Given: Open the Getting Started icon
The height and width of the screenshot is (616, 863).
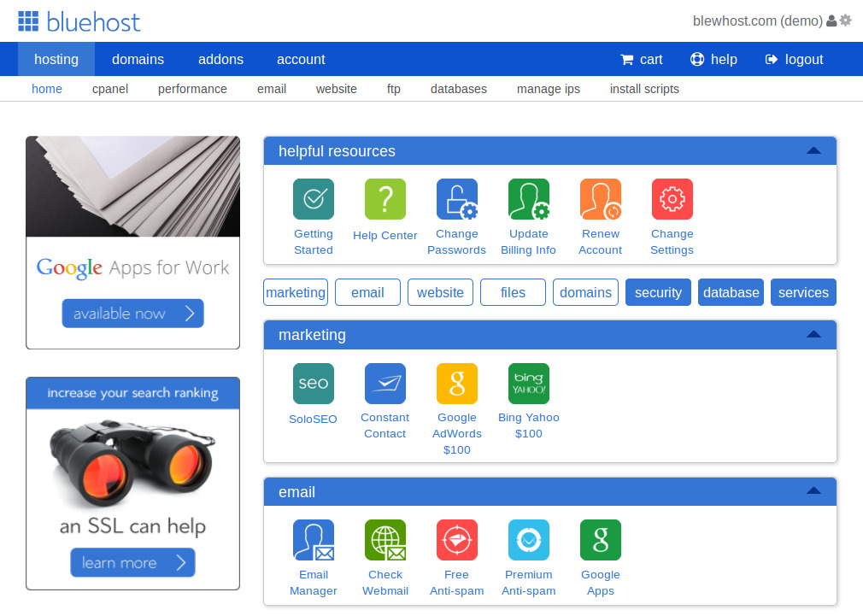Looking at the screenshot, I should point(314,199).
